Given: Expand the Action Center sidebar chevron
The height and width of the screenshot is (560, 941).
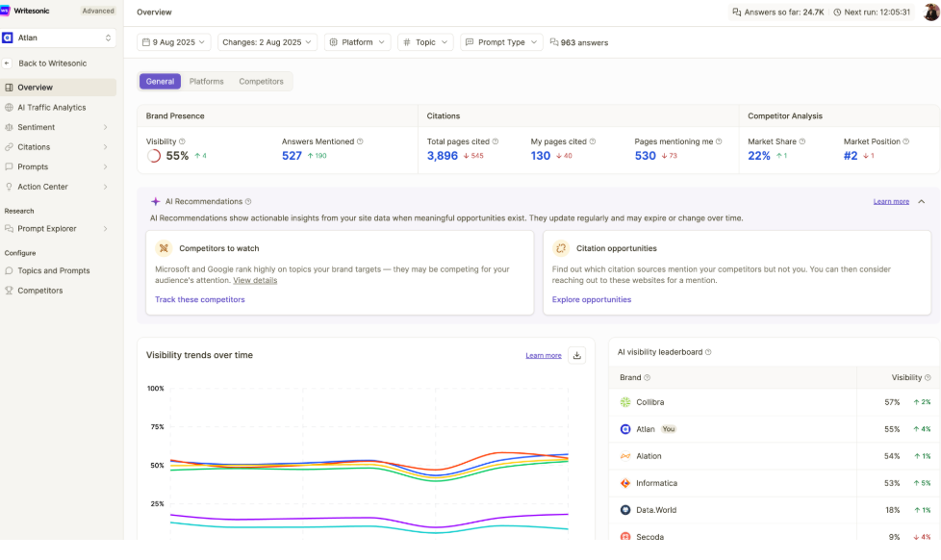Looking at the screenshot, I should [106, 187].
